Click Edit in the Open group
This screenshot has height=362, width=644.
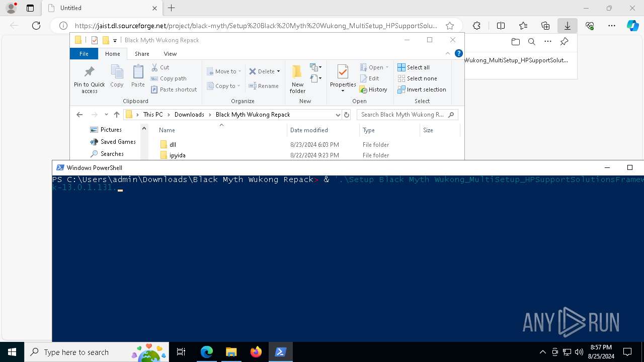coord(369,78)
